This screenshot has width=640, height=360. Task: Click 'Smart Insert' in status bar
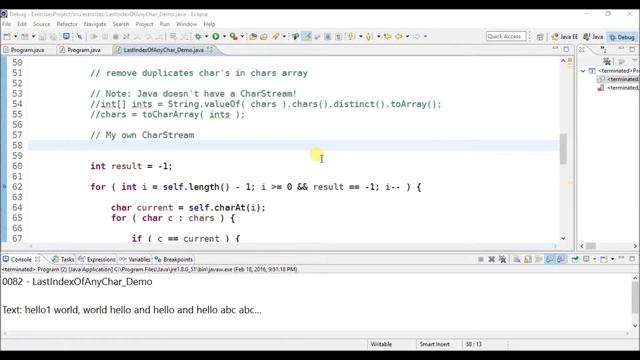434,344
